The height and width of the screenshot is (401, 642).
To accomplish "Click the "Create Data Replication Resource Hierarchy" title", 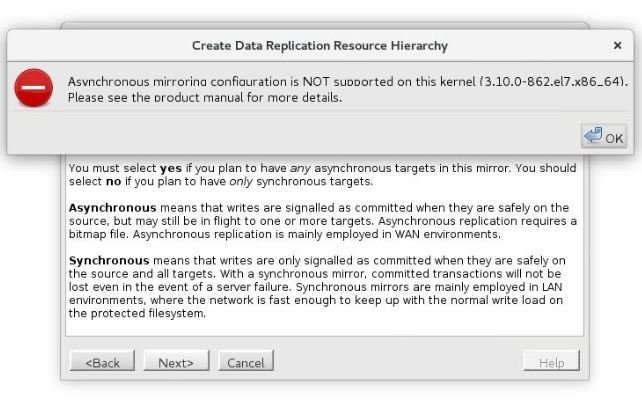I will pyautogui.click(x=320, y=46).
